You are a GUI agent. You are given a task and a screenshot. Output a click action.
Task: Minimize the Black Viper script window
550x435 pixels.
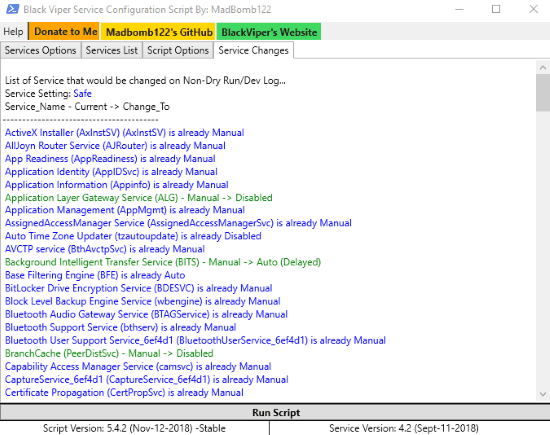tap(459, 9)
